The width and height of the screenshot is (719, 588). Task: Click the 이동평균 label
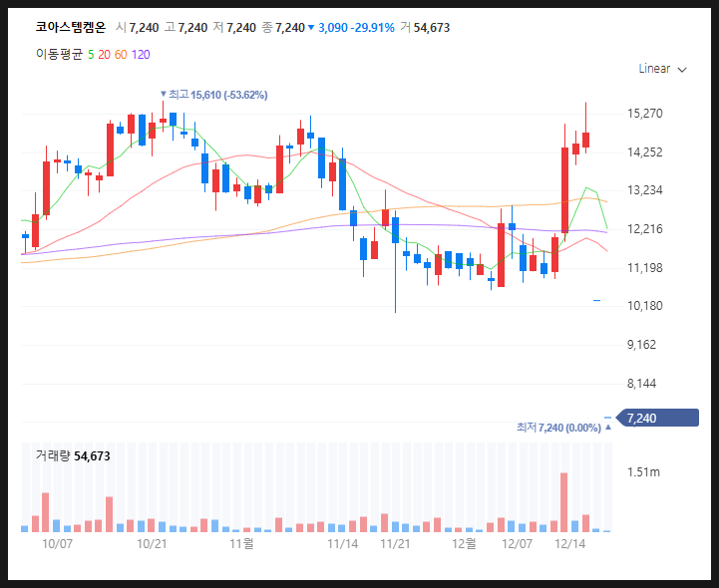point(60,55)
